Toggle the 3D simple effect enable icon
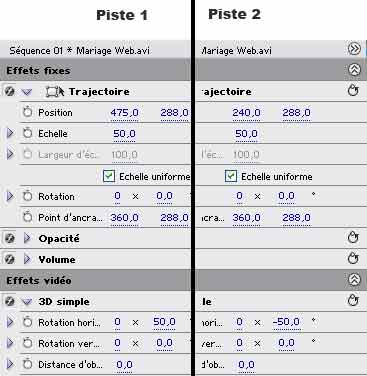Image resolution: width=367 pixels, height=376 pixels. pos(10,301)
